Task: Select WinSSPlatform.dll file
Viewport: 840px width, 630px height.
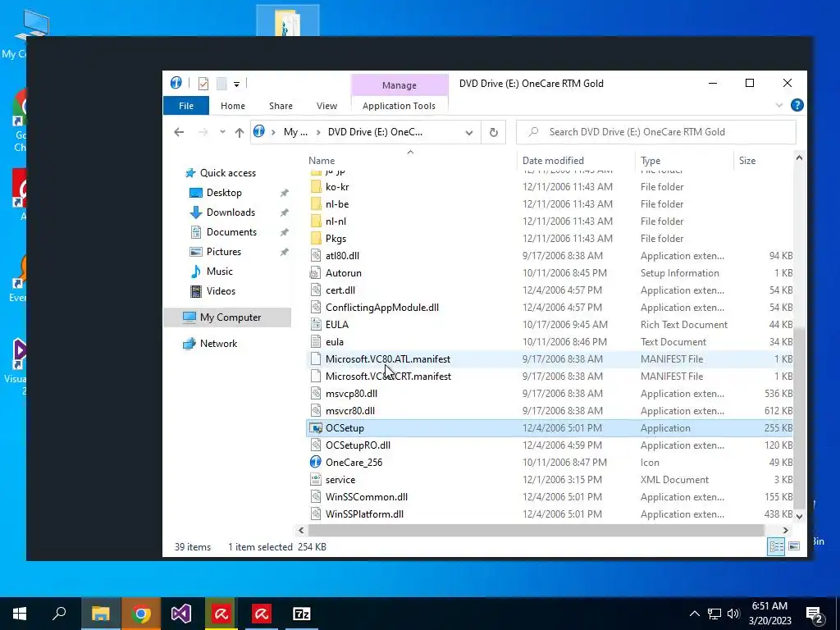Action: tap(364, 514)
